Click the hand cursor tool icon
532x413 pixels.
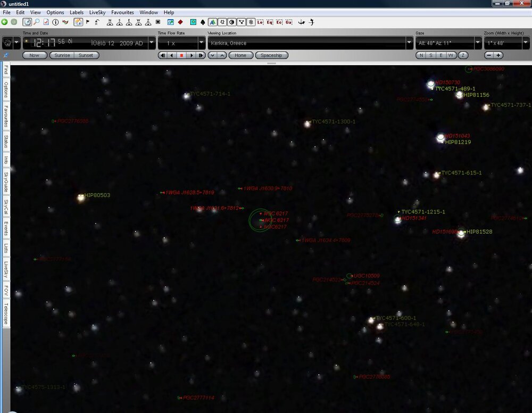point(7,43)
